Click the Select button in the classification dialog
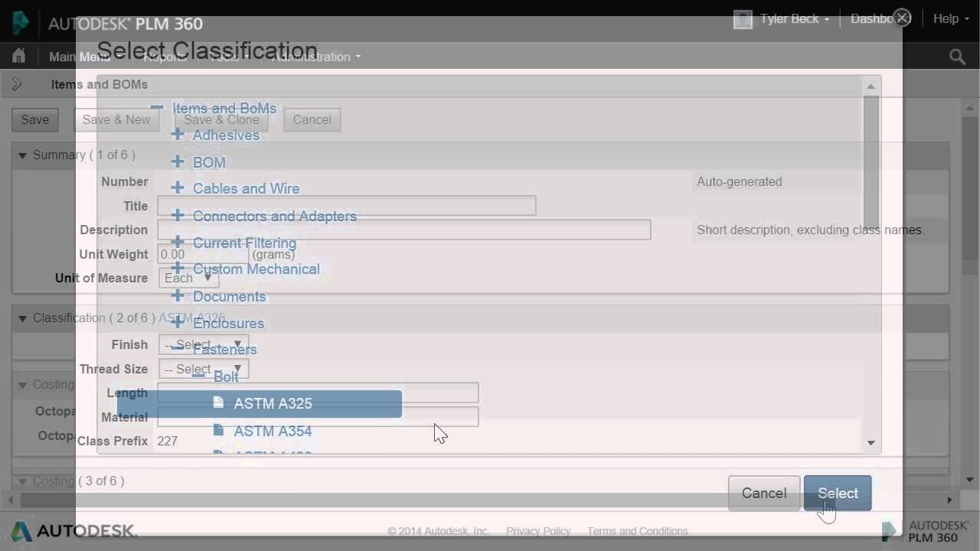The height and width of the screenshot is (551, 980). click(x=838, y=494)
